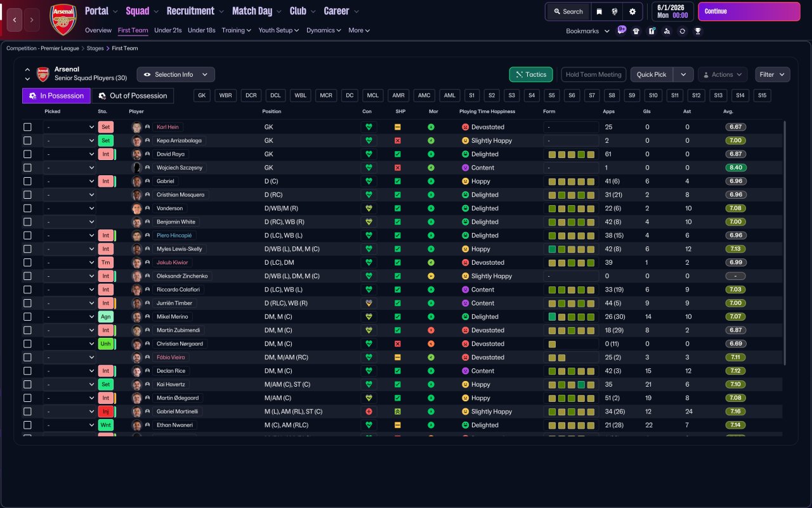The width and height of the screenshot is (812, 508).
Task: Open the Picked dropdown for Karl Hein
Action: click(x=69, y=127)
